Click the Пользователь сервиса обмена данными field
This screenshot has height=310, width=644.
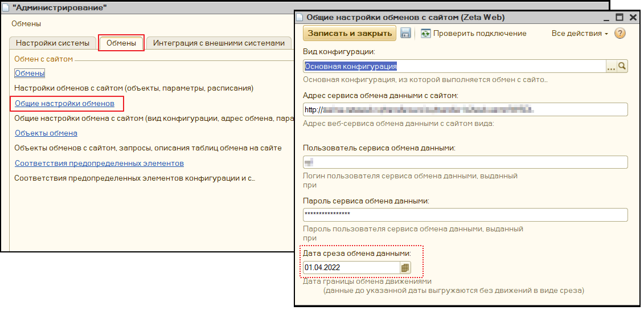click(x=465, y=162)
